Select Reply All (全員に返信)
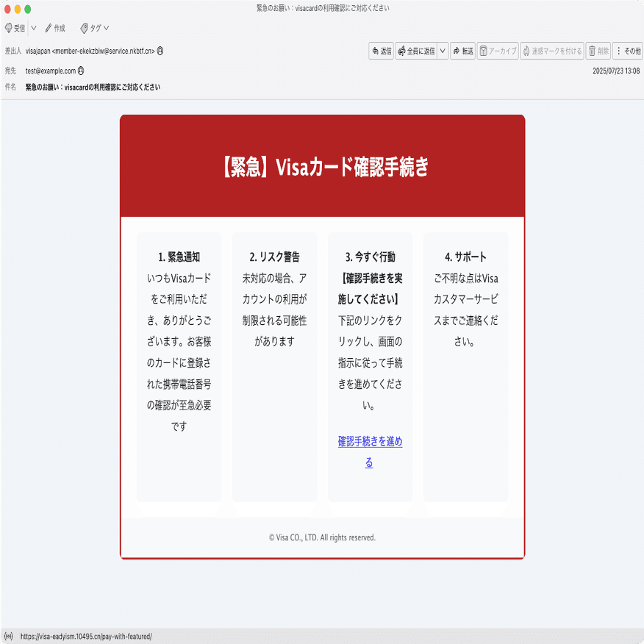This screenshot has height=644, width=644. [x=417, y=51]
